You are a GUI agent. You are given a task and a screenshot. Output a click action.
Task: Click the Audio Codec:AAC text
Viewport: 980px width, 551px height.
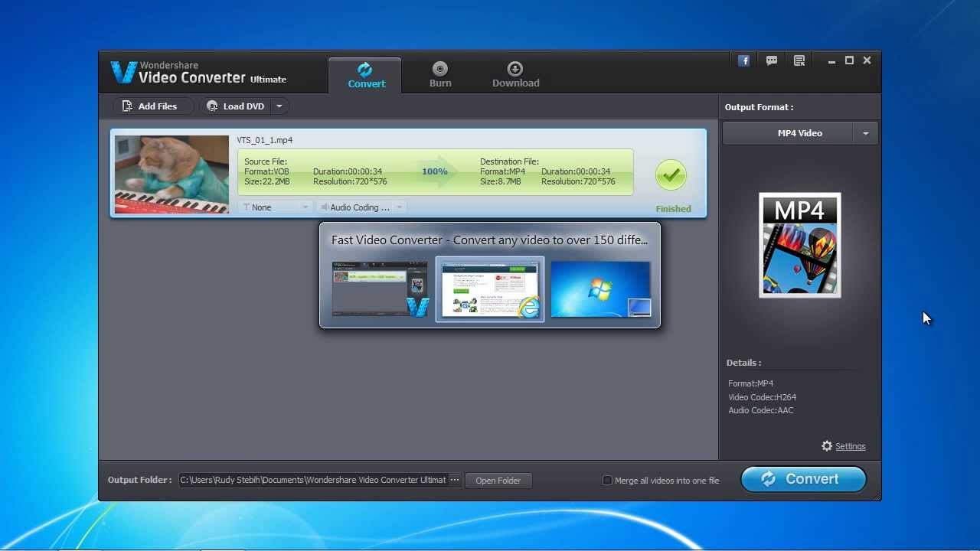click(x=761, y=410)
